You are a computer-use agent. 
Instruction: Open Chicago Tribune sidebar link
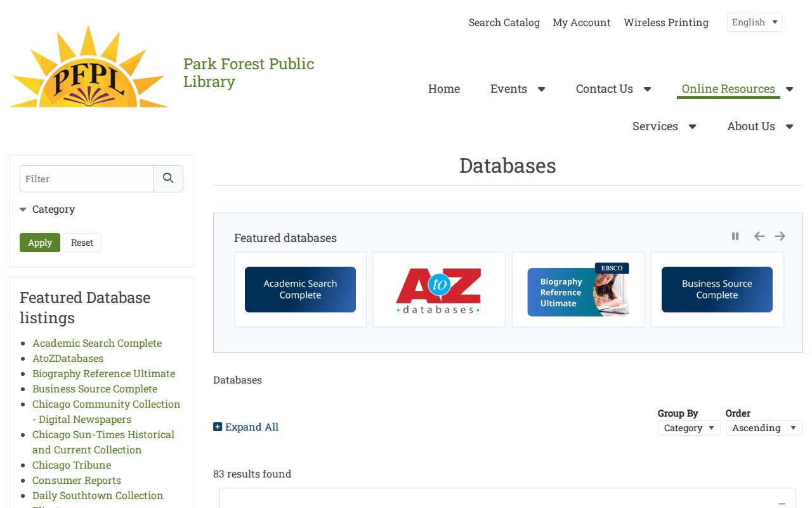click(72, 465)
